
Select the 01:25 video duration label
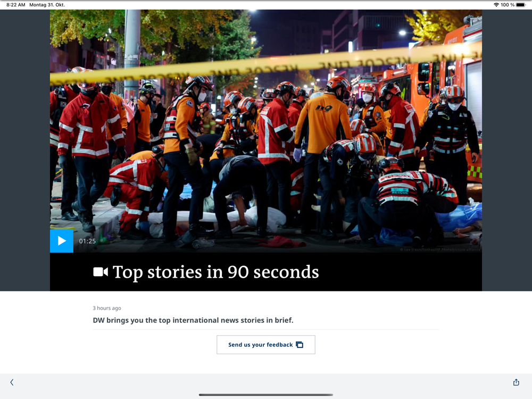click(87, 241)
